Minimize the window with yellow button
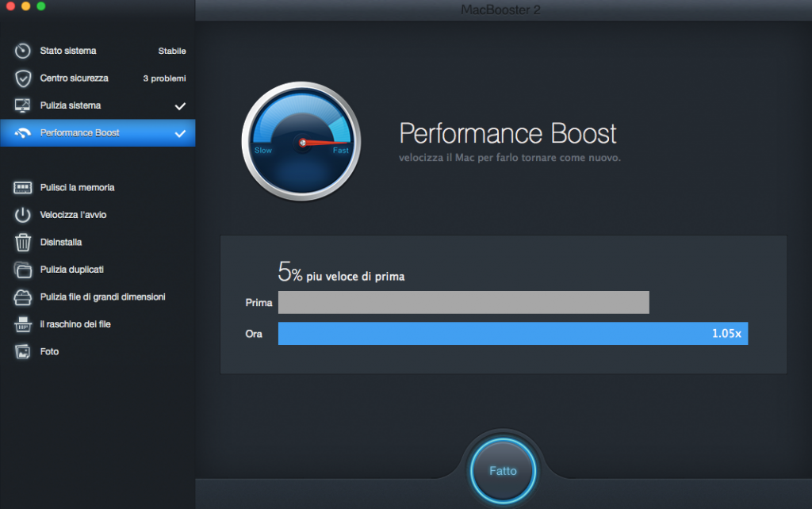 click(x=26, y=6)
